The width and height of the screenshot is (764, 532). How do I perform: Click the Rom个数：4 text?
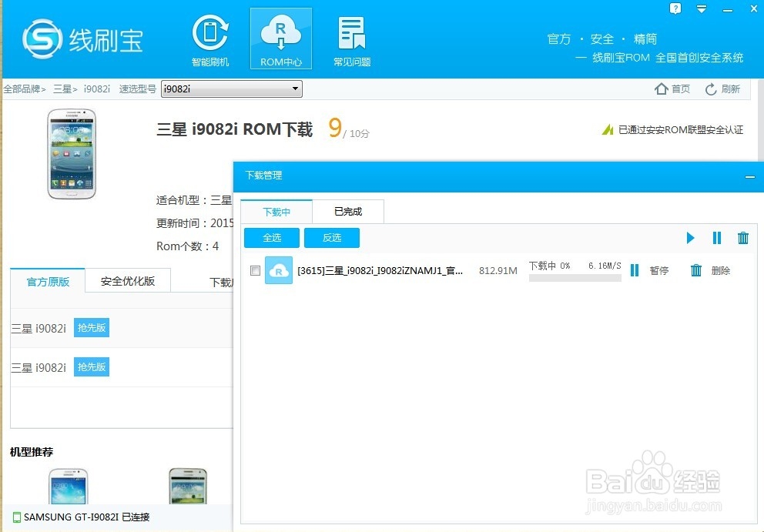coord(188,246)
